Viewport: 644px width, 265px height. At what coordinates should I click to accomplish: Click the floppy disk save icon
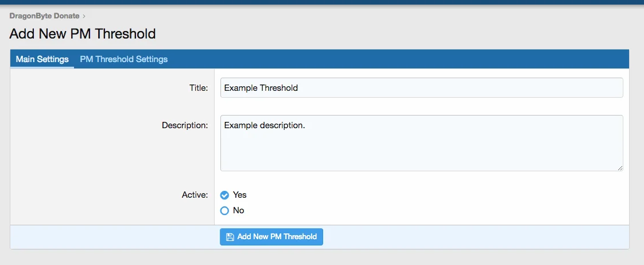pyautogui.click(x=230, y=237)
